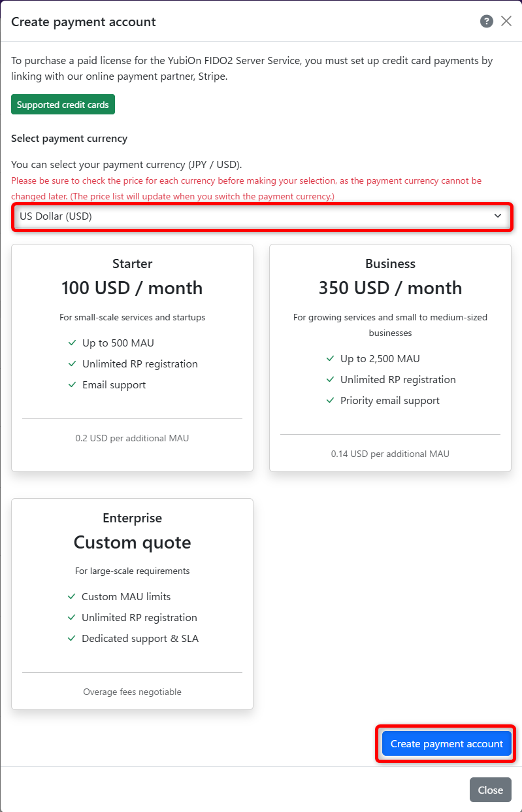
Task: Select the Business plan card
Action: pos(390,358)
